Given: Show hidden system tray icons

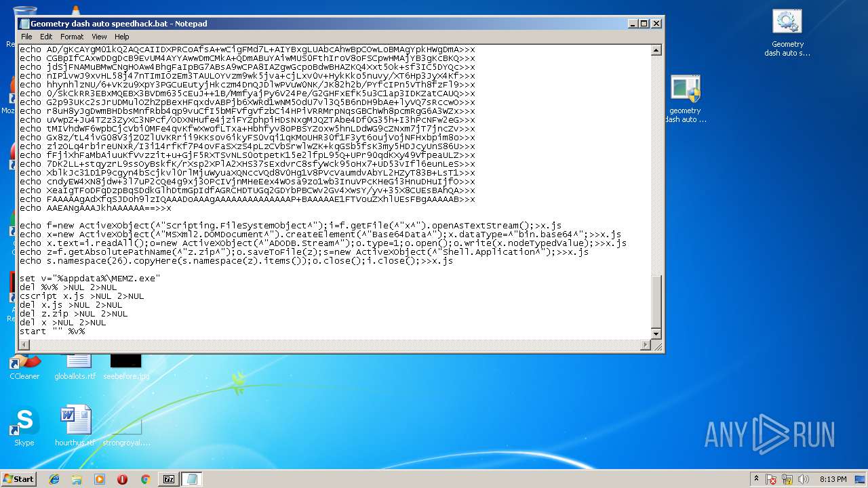Looking at the screenshot, I should tap(756, 479).
